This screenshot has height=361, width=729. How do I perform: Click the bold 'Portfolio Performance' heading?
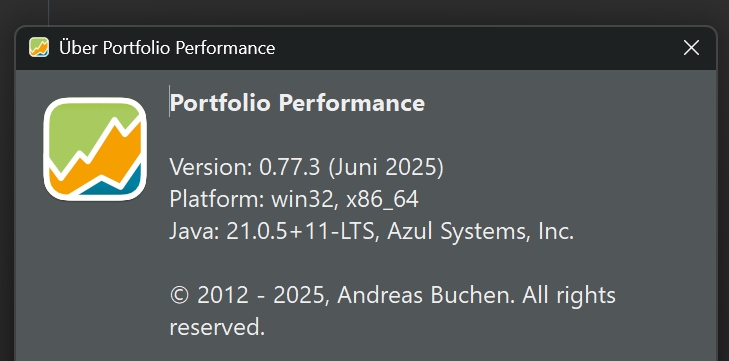pyautogui.click(x=297, y=103)
